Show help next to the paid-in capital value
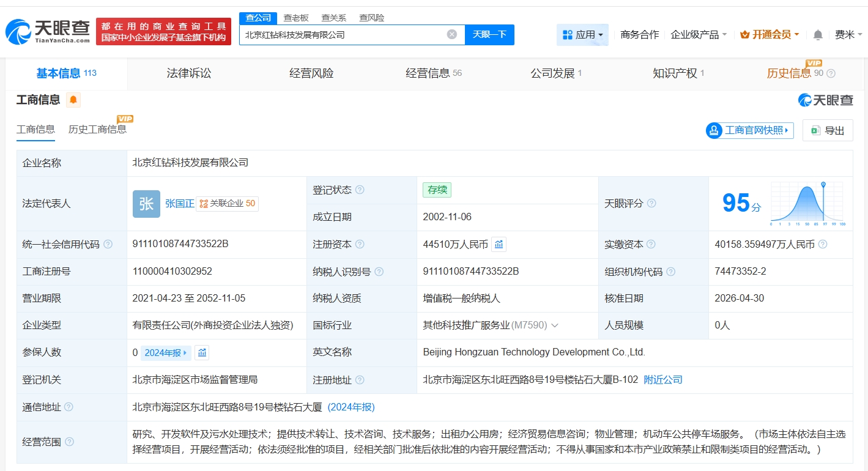The height and width of the screenshot is (471, 868). tap(823, 244)
